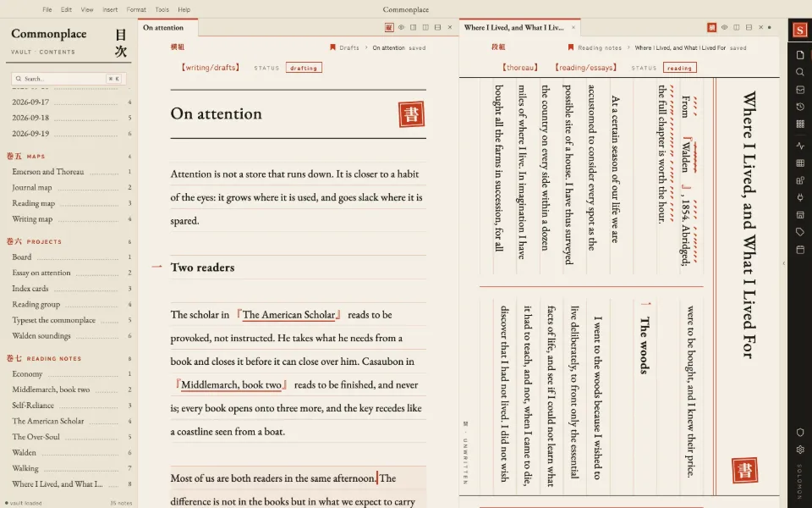Click first split-pane icon in On attention header
Viewport: 812px width, 508px height.
pos(414,27)
